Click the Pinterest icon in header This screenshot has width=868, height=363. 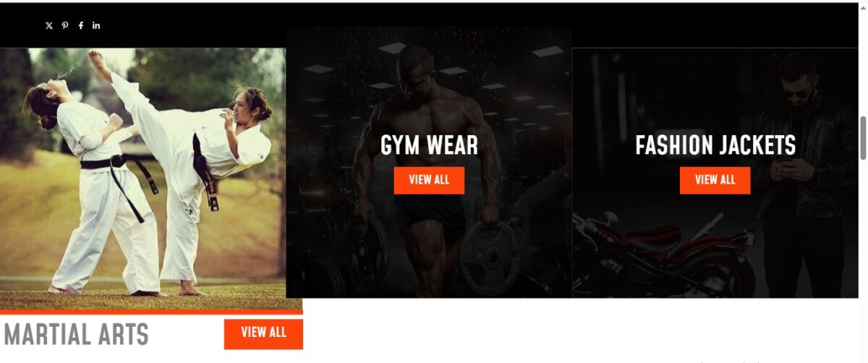65,25
